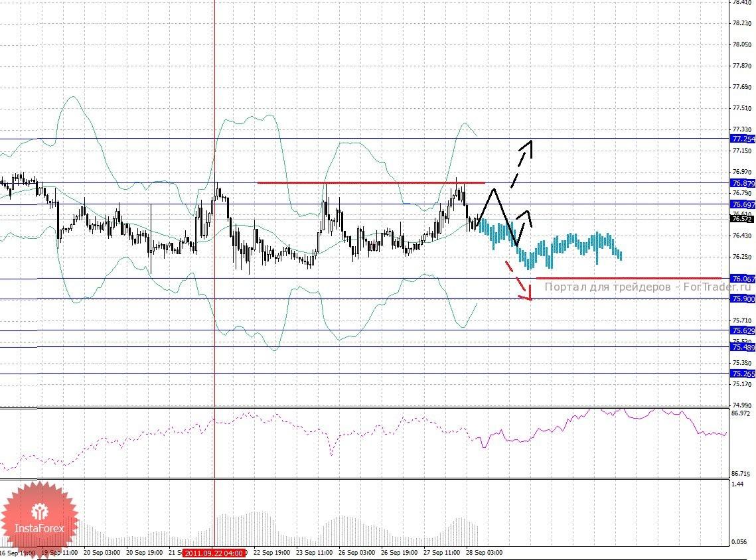Select the red dashed downward arrow head
Screen dimensions: 756x560
pyautogui.click(x=526, y=293)
